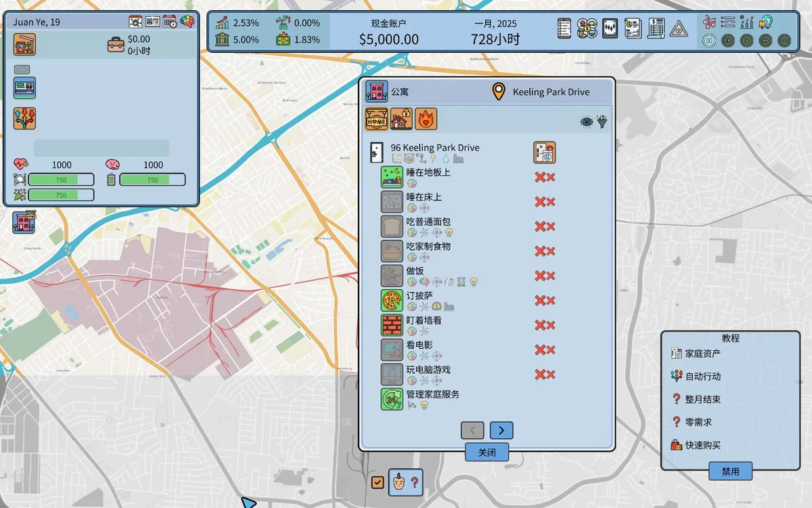Viewport: 812px width, 508px height.
Task: Open the bus pass/transit card icon
Action: [x=24, y=88]
